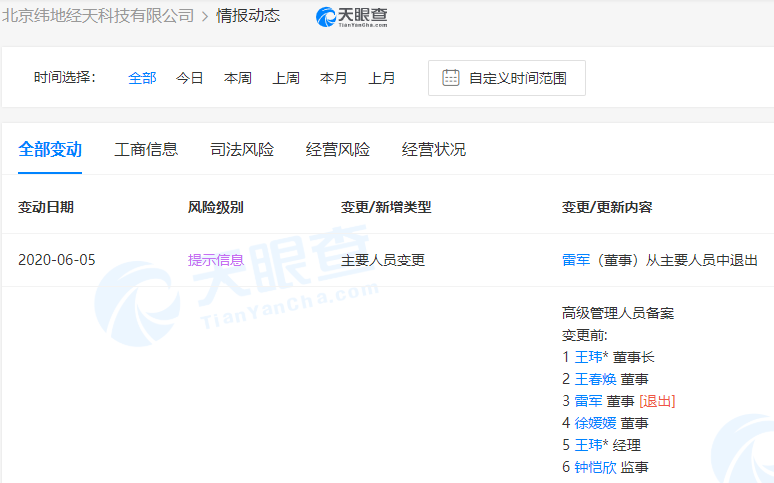The height and width of the screenshot is (483, 774).
Task: Click the 变更前: label
Action: (584, 335)
